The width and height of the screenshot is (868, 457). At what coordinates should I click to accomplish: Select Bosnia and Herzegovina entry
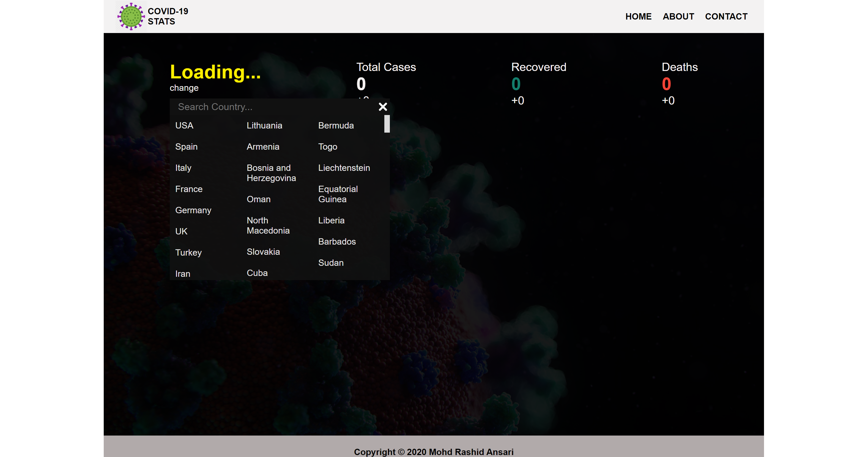pyautogui.click(x=271, y=173)
